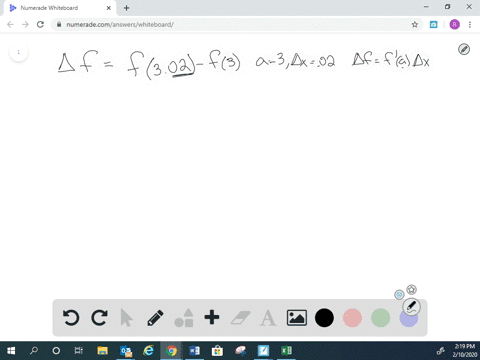Go forward in browser history
This screenshot has width=480, height=360.
coord(25,24)
